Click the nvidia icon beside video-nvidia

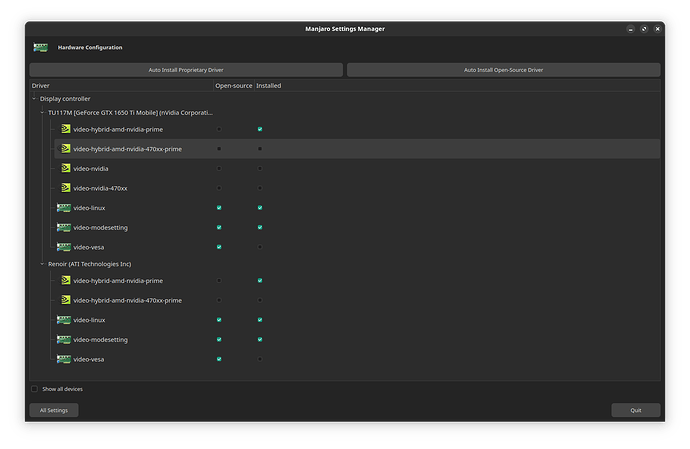(x=66, y=168)
